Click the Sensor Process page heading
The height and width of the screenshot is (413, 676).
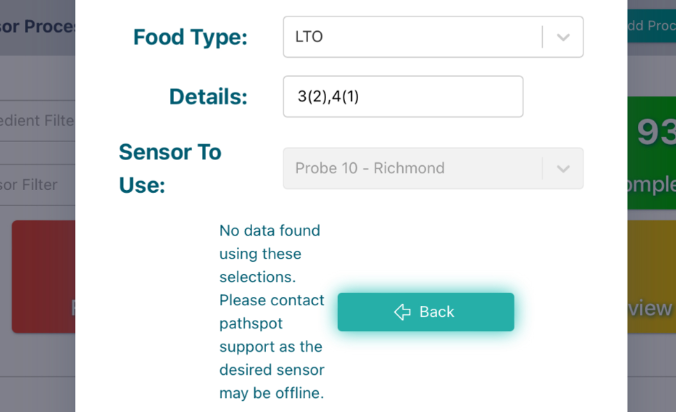tap(38, 26)
